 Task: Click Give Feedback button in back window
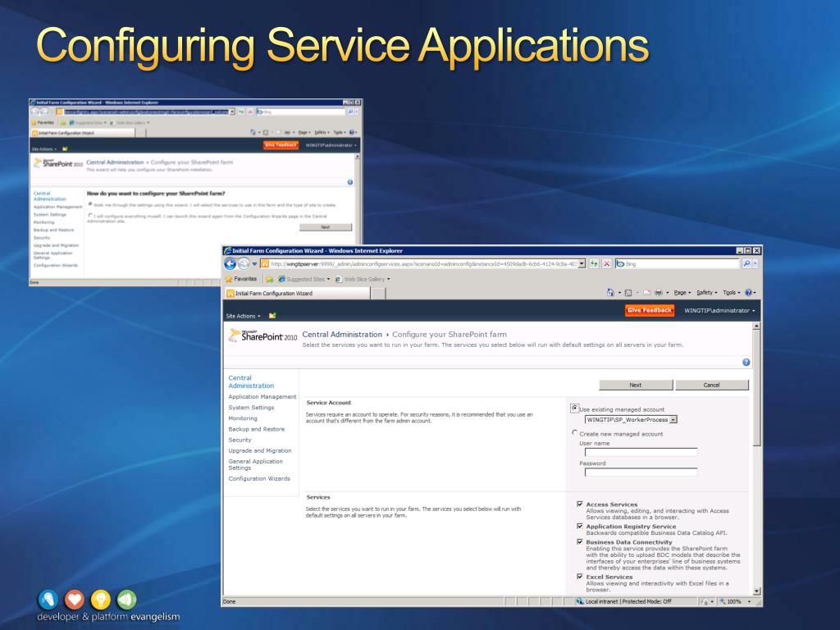coord(281,144)
